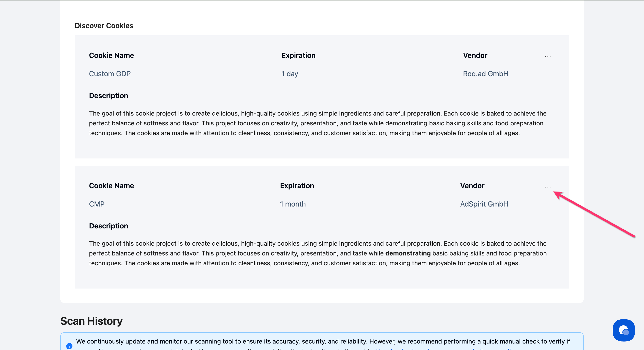The height and width of the screenshot is (350, 644).
Task: Click the bold word "demonstrating"
Action: 408,253
